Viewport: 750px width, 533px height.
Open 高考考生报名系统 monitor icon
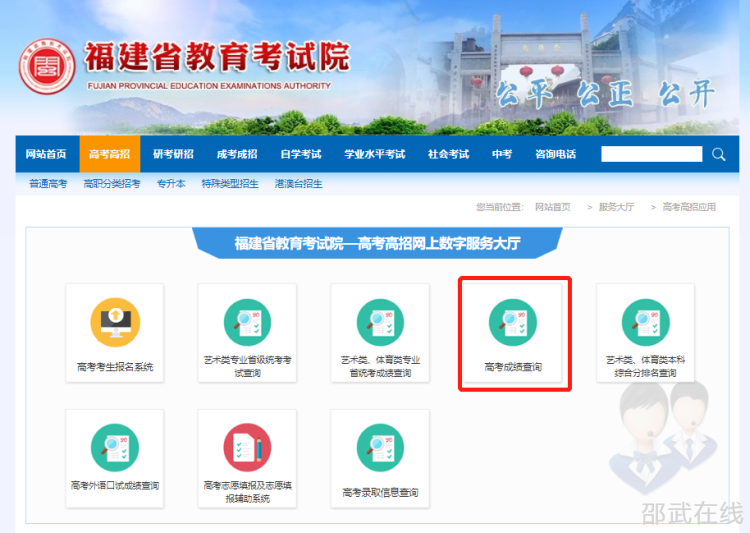[x=115, y=322]
